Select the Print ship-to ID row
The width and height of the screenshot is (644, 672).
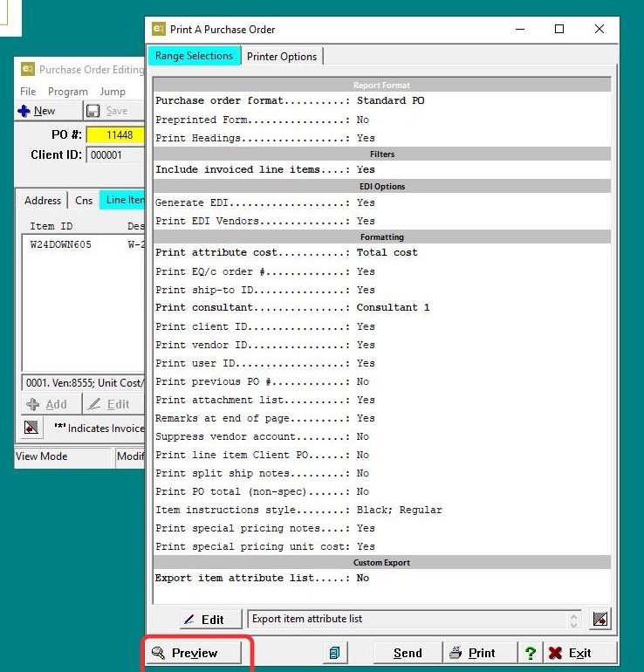pos(381,290)
